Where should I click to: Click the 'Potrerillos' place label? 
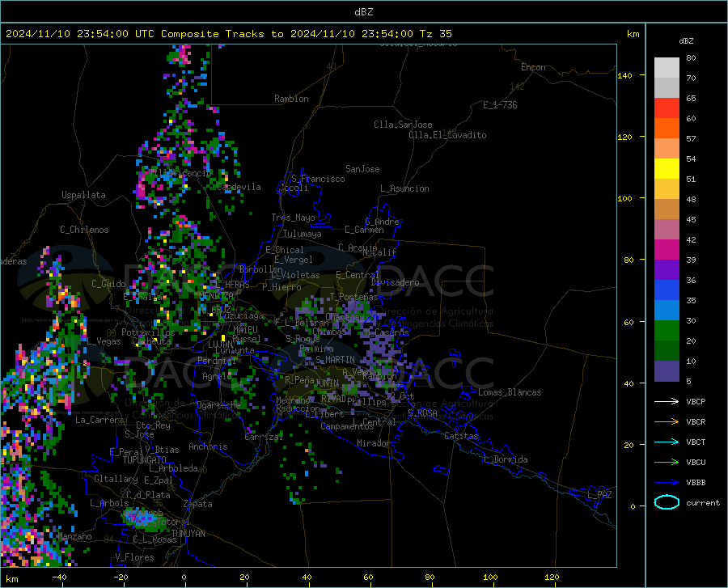click(x=148, y=332)
